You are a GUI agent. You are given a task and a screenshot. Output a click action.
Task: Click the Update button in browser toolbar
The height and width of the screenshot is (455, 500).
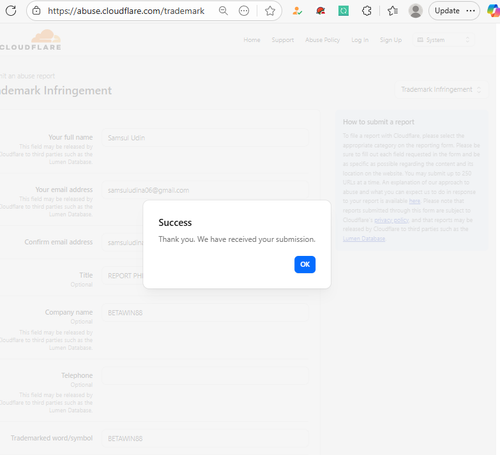(454, 11)
